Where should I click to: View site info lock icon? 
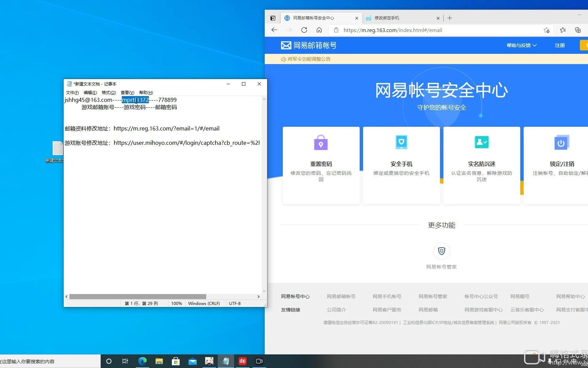tap(336, 30)
